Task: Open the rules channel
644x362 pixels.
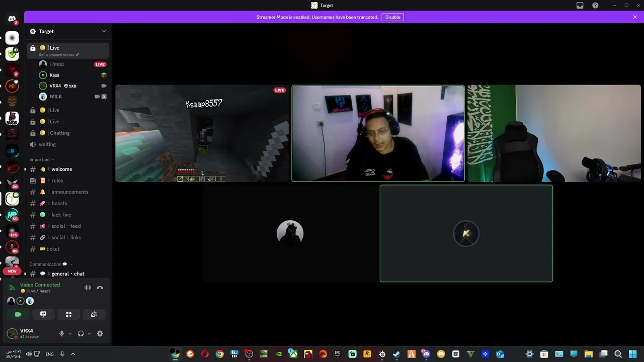Action: tap(68, 180)
